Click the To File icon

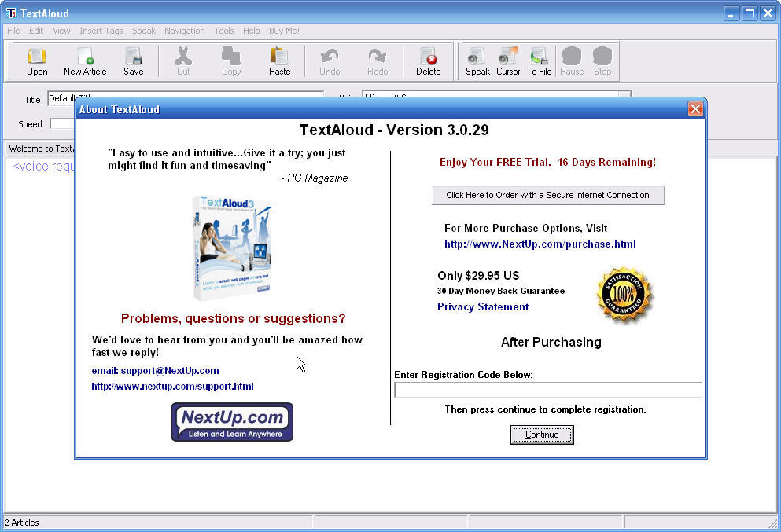tap(539, 61)
